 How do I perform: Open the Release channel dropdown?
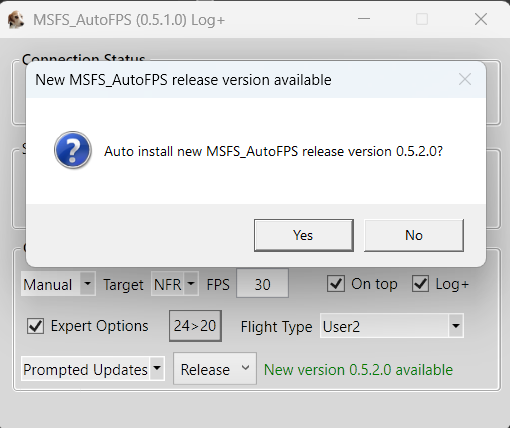point(215,369)
